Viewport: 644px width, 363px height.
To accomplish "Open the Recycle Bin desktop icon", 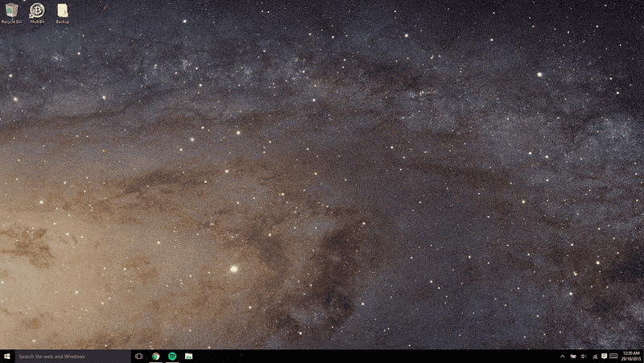I will [11, 13].
